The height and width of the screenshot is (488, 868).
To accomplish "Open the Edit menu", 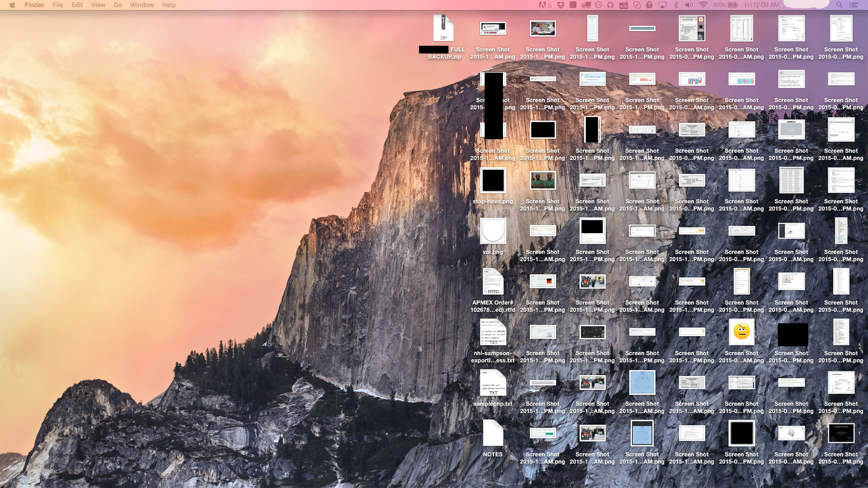I will (x=77, y=5).
